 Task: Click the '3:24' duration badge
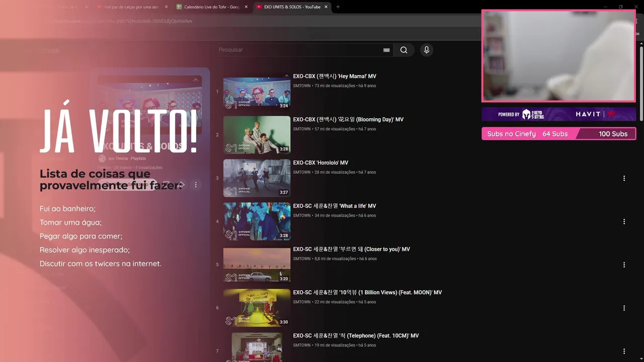(x=284, y=106)
